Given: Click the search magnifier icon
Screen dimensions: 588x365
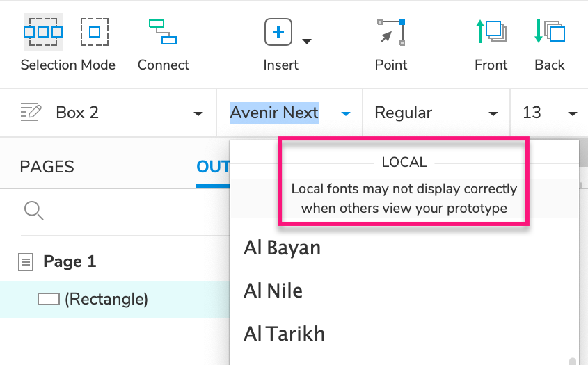Looking at the screenshot, I should (33, 209).
